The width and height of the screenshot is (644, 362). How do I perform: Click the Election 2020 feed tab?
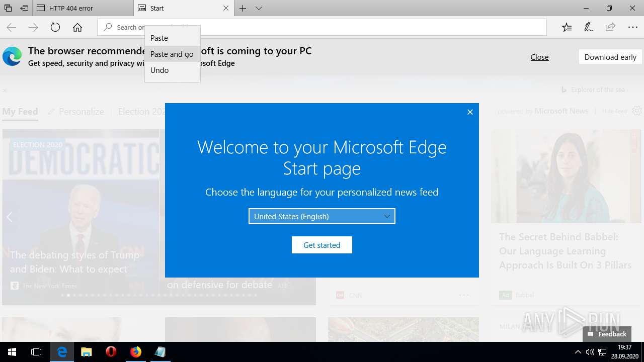pyautogui.click(x=142, y=112)
